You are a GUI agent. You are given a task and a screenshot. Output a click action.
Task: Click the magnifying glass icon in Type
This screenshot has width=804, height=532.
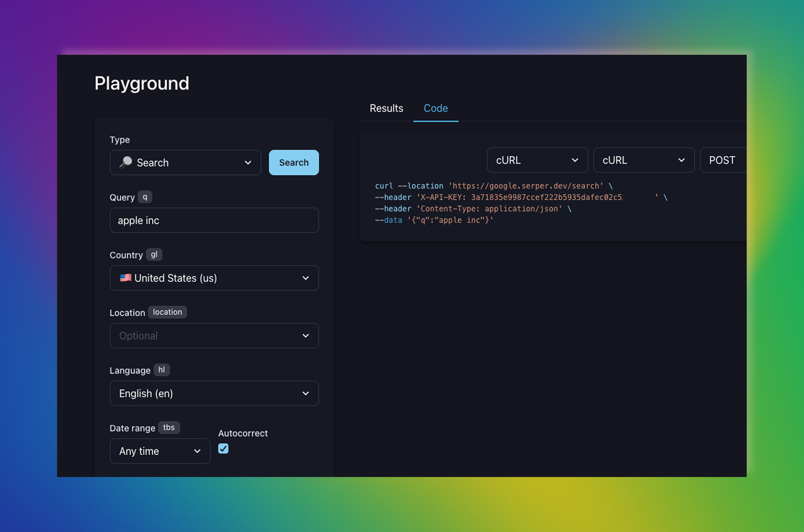(x=125, y=162)
